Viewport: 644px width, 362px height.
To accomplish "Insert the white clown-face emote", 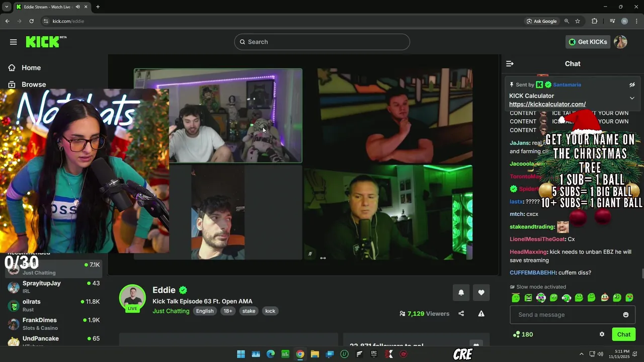I will pyautogui.click(x=604, y=298).
